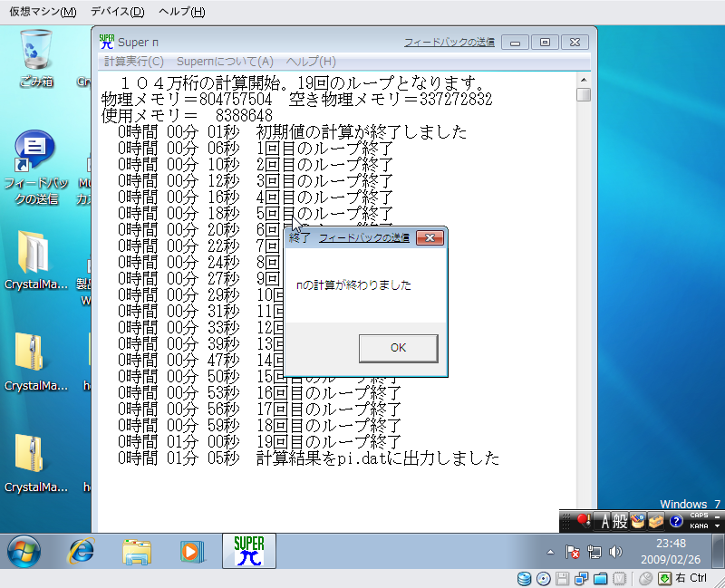Click the Super π scrollbar up arrow
Viewport: 725px width, 588px height.
(584, 80)
